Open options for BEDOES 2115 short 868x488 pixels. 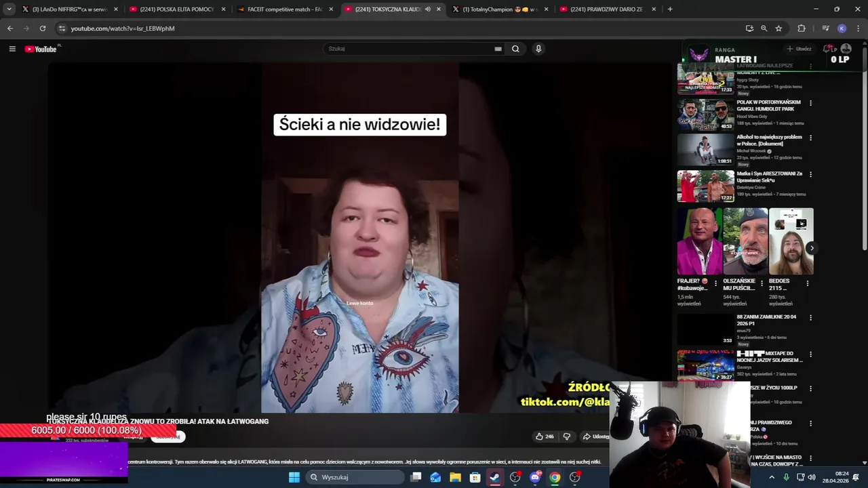tap(807, 283)
